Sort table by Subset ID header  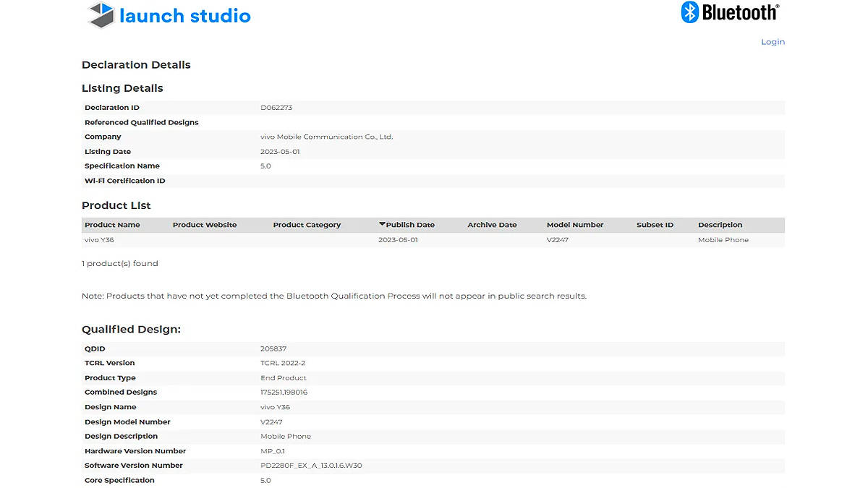pos(655,225)
